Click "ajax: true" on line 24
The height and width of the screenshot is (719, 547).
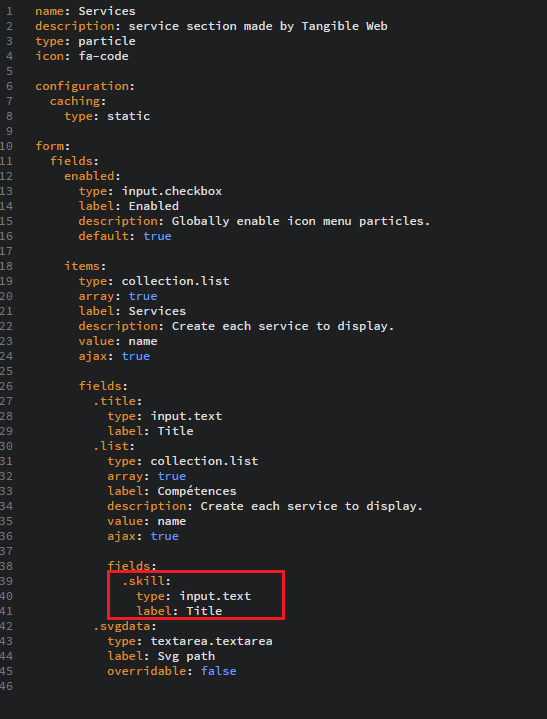click(x=114, y=356)
